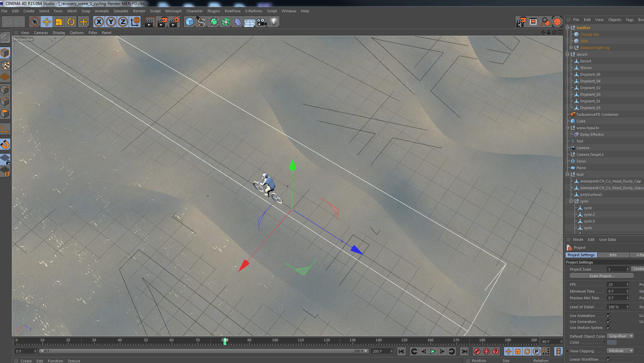644x363 pixels.
Task: Uncheck Use Animation checkbox
Action: pos(608,315)
